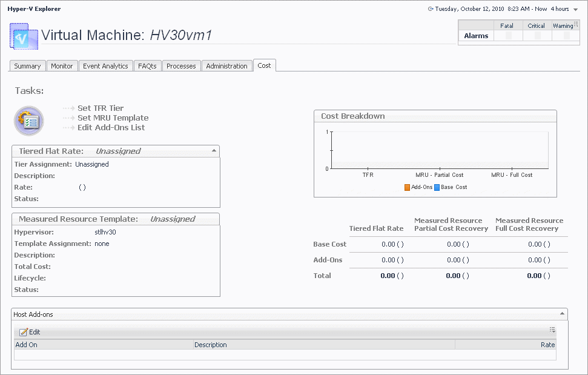Image resolution: width=588 pixels, height=375 pixels.
Task: Open the Alarms table customizer icon
Action: pyautogui.click(x=576, y=23)
